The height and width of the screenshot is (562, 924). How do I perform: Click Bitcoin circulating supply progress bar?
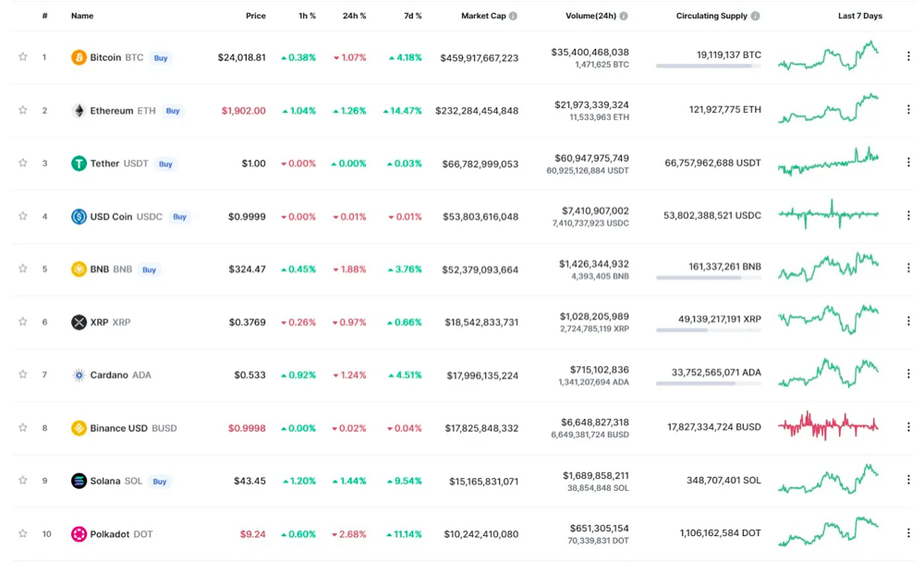click(709, 66)
